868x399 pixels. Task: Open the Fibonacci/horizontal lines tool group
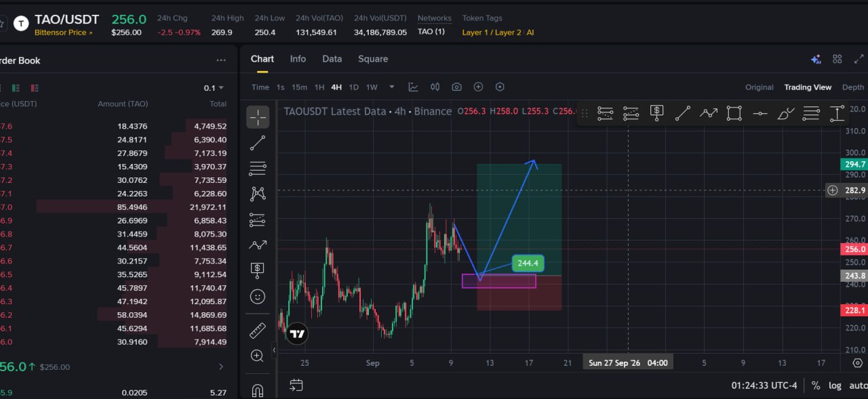(x=258, y=169)
